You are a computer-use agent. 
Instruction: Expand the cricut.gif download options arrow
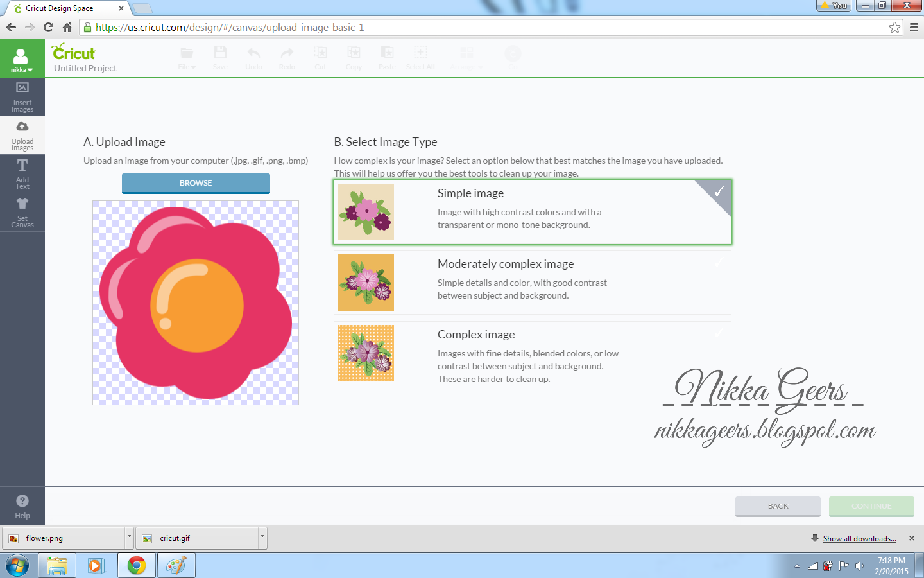click(261, 538)
